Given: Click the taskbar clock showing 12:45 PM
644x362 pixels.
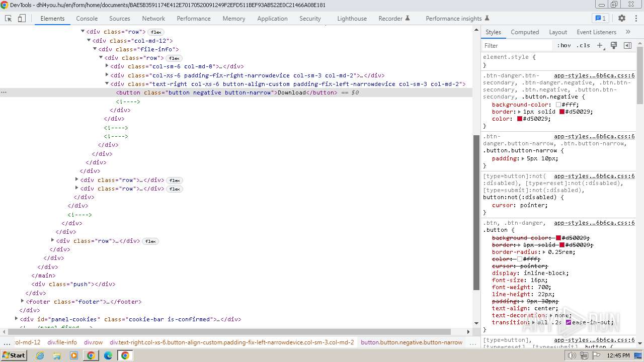Looking at the screenshot, I should (x=618, y=355).
